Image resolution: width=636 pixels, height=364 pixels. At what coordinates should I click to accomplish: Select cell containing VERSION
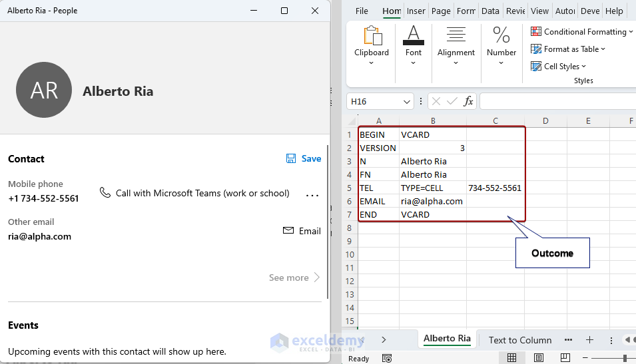378,148
